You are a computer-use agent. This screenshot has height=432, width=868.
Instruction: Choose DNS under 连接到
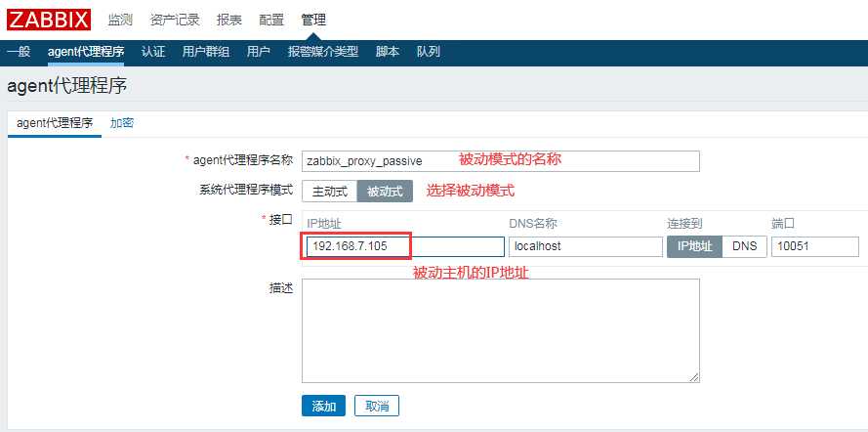(x=745, y=246)
